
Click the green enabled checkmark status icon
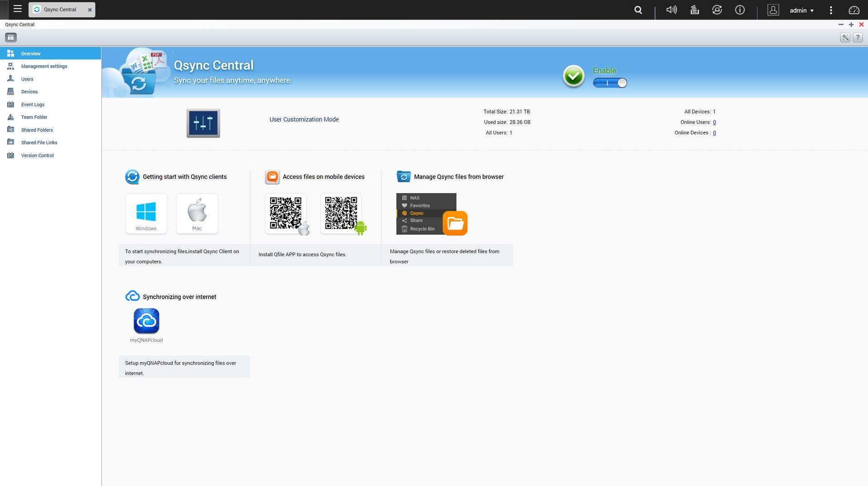[573, 76]
